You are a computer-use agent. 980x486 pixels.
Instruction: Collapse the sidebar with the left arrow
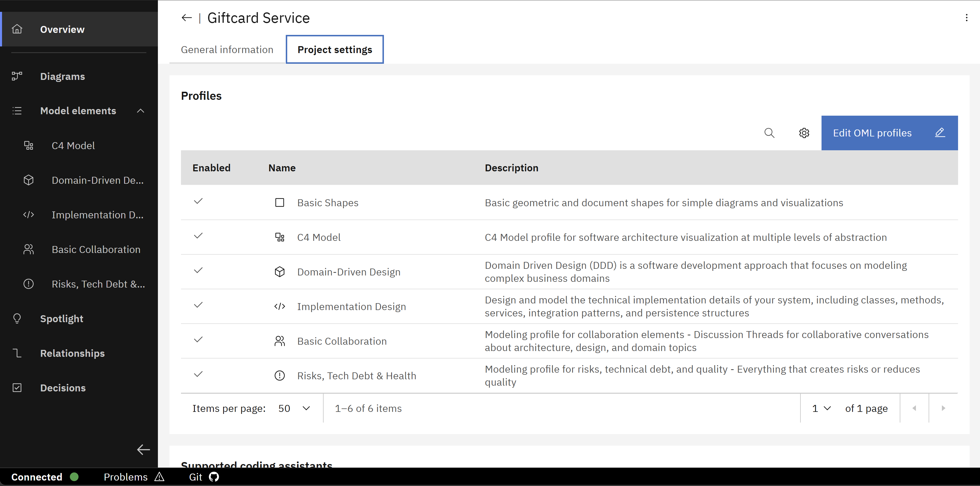point(143,450)
